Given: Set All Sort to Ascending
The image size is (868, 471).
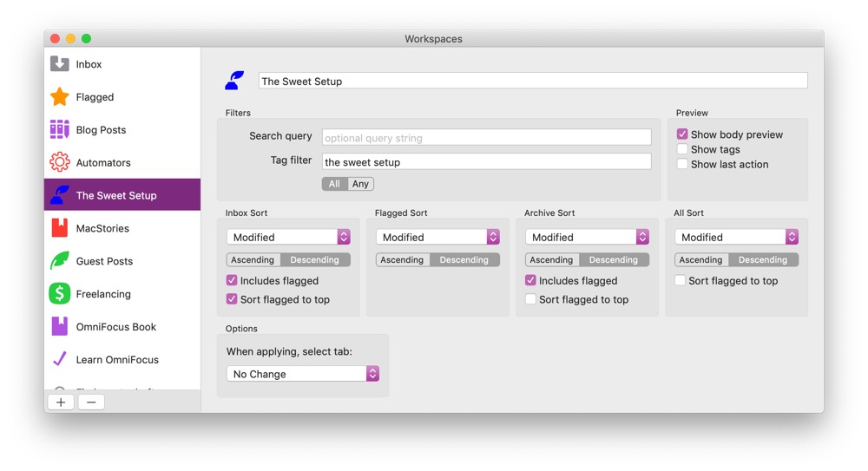Looking at the screenshot, I should coord(701,259).
